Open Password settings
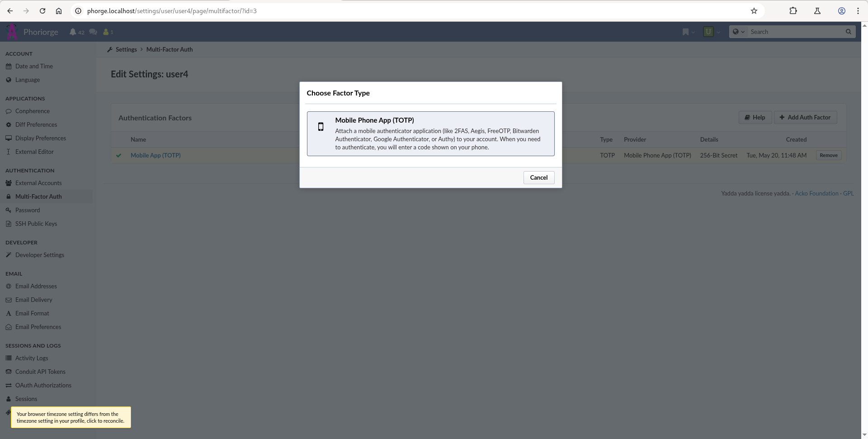The width and height of the screenshot is (868, 439). coord(28,210)
